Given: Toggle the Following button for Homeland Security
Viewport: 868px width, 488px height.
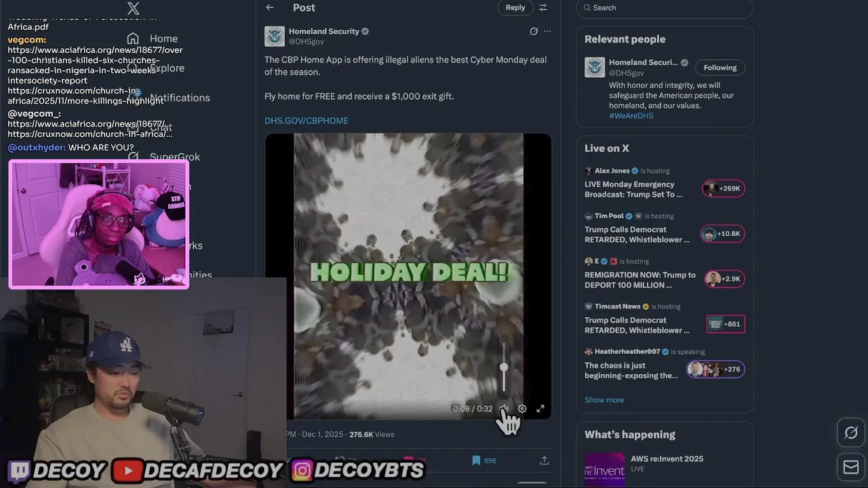Looking at the screenshot, I should pos(720,68).
